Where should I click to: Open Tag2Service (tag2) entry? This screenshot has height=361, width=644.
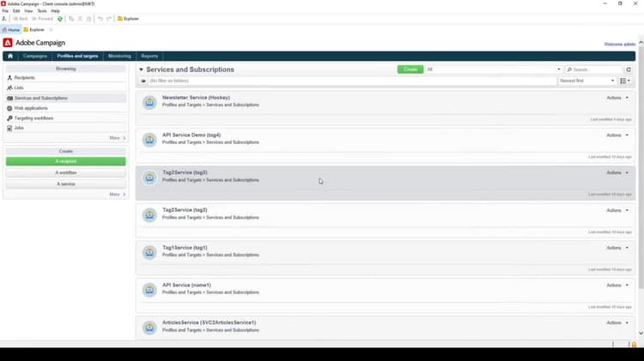[185, 210]
